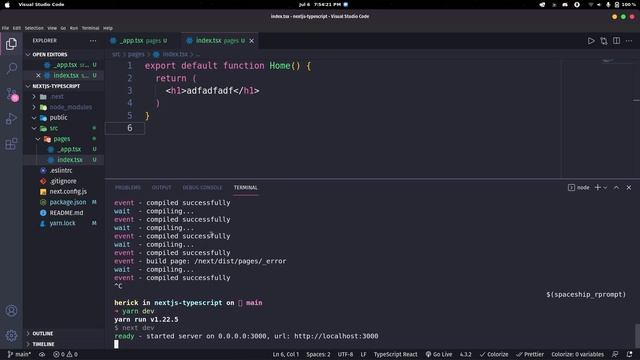Viewport: 640px width, 360px height.
Task: Open the Source Control view
Action: pos(11,94)
